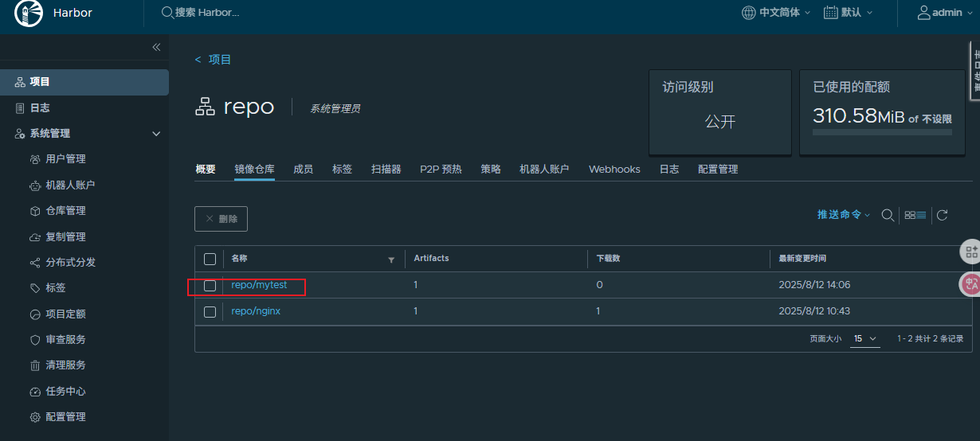Click the 系统管理员 role label
The height and width of the screenshot is (441, 980).
pos(335,108)
